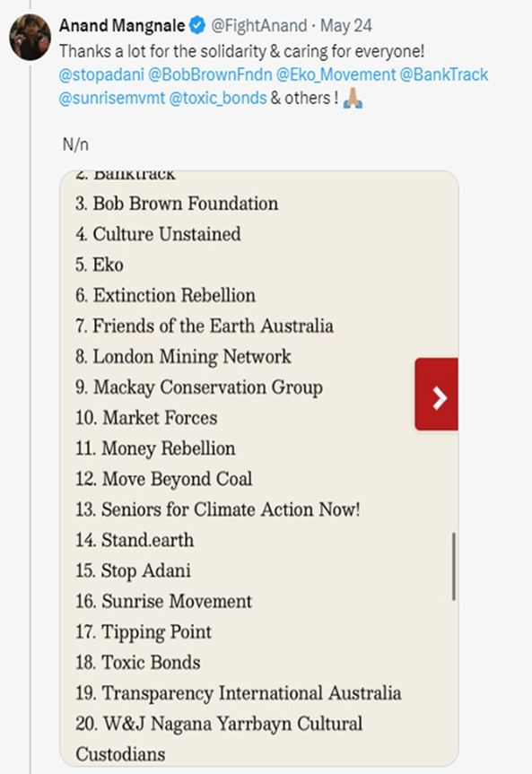Click the folded hands emoji
The width and height of the screenshot is (532, 774).
coord(353,99)
